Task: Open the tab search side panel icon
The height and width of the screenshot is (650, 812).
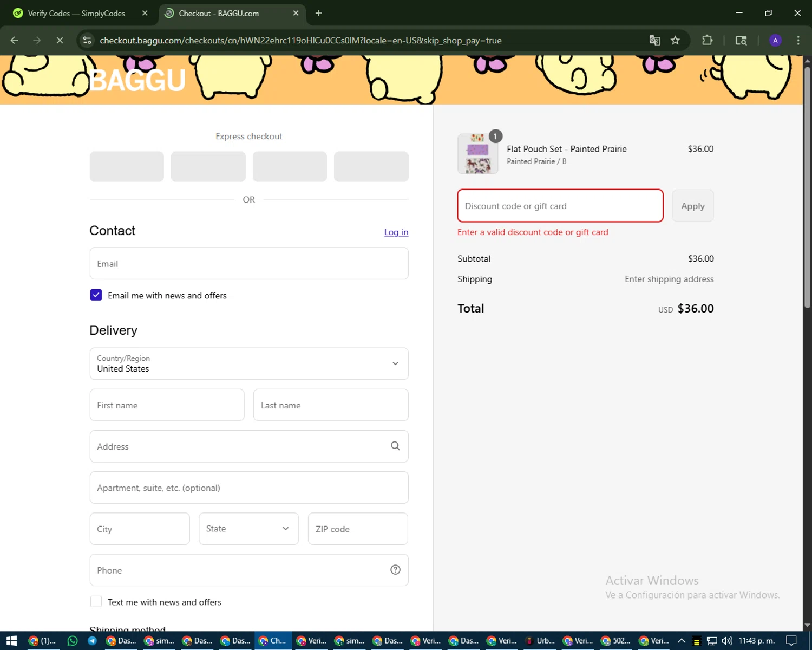Action: [741, 40]
